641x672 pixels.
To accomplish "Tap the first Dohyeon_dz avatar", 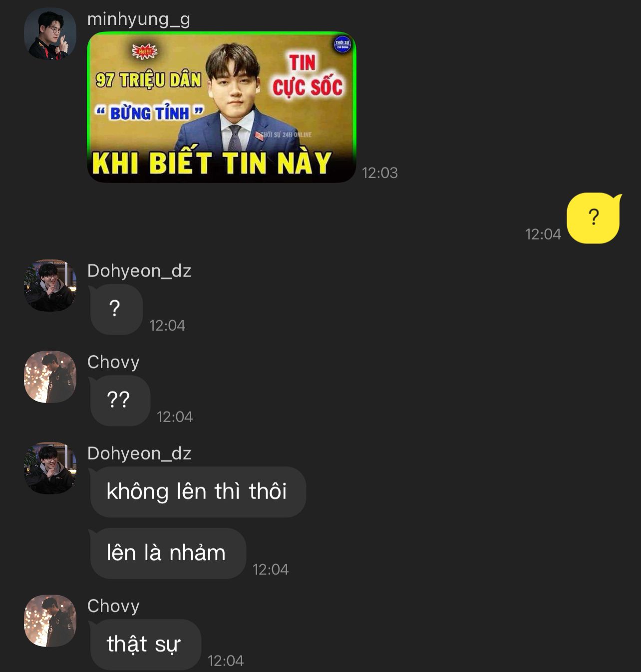I will (50, 285).
